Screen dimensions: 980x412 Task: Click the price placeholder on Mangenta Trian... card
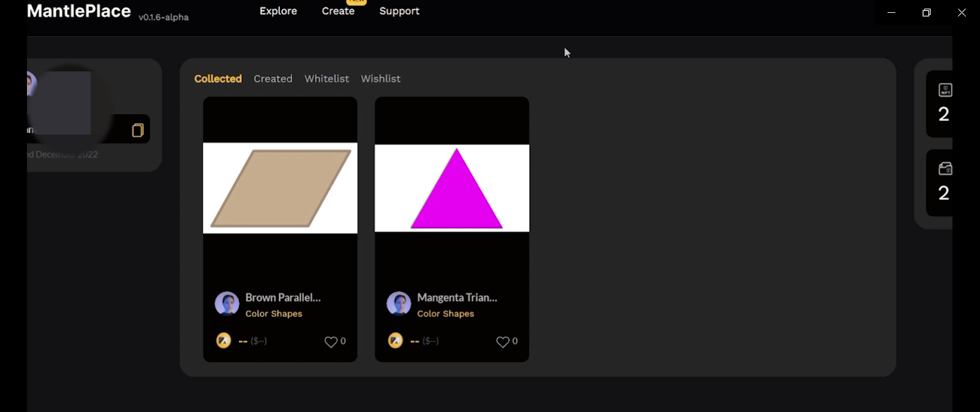pyautogui.click(x=424, y=341)
